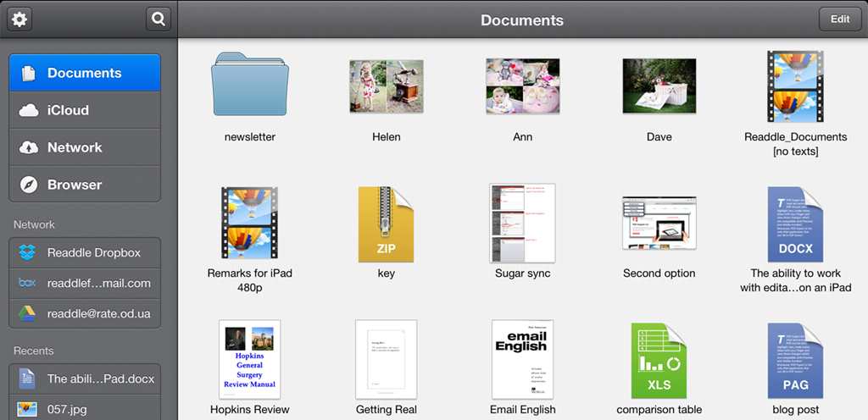
Task: Open the Readdle Dropbox account
Action: click(x=85, y=252)
